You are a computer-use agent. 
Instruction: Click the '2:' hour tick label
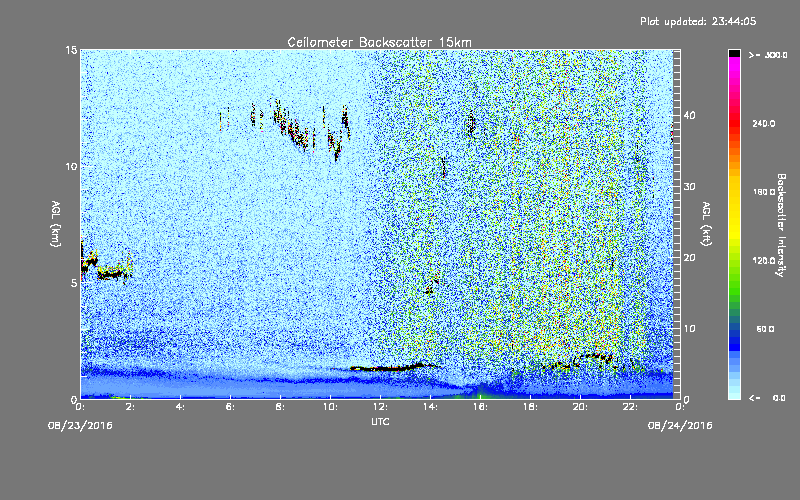[130, 407]
